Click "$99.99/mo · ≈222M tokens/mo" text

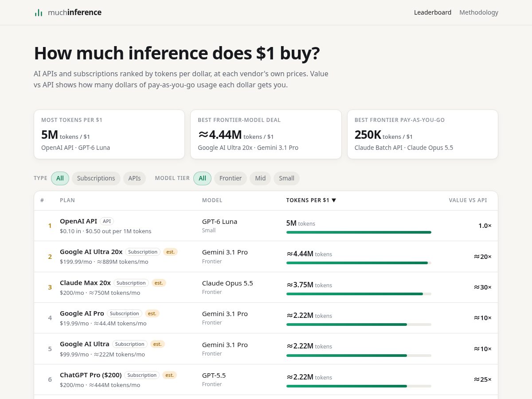click(102, 354)
